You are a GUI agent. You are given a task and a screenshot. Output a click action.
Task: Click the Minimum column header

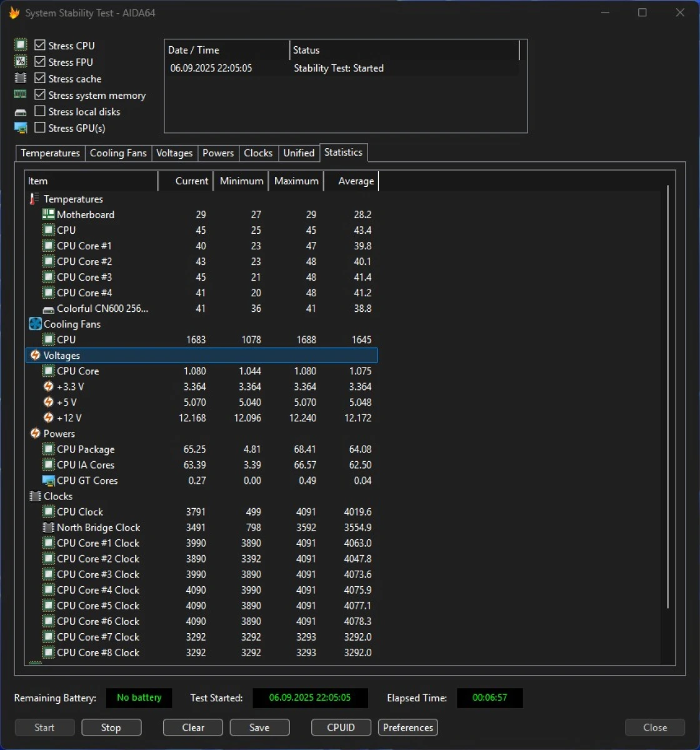[x=241, y=181]
